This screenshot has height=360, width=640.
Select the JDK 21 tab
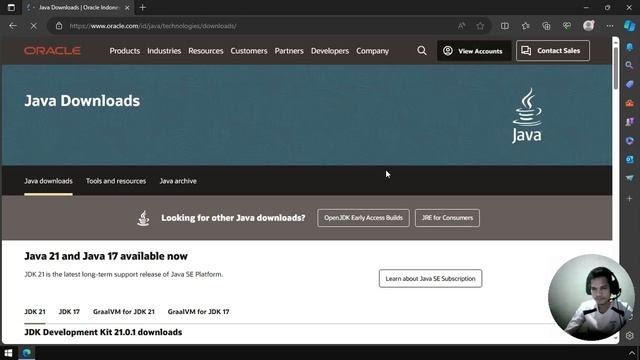35,311
